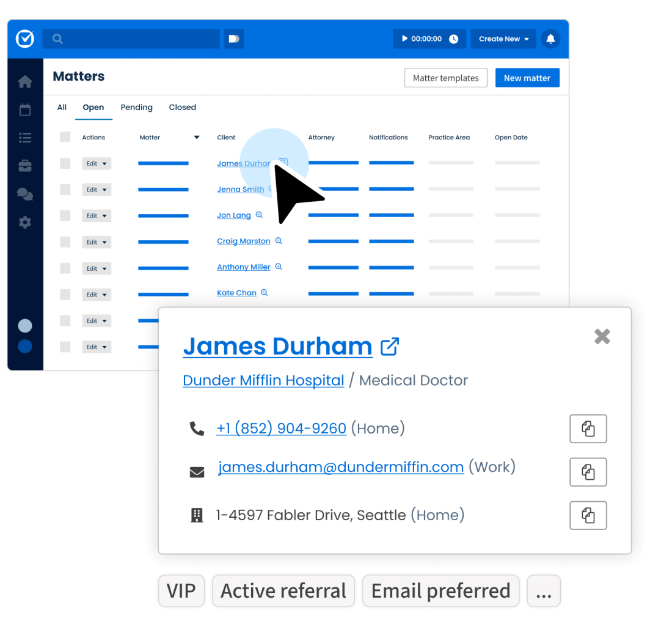Click the dark blue sidebar circle
The image size is (672, 626).
coord(25,346)
